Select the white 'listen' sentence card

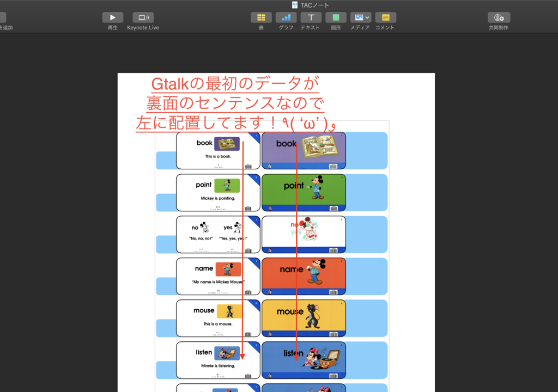[218, 360]
